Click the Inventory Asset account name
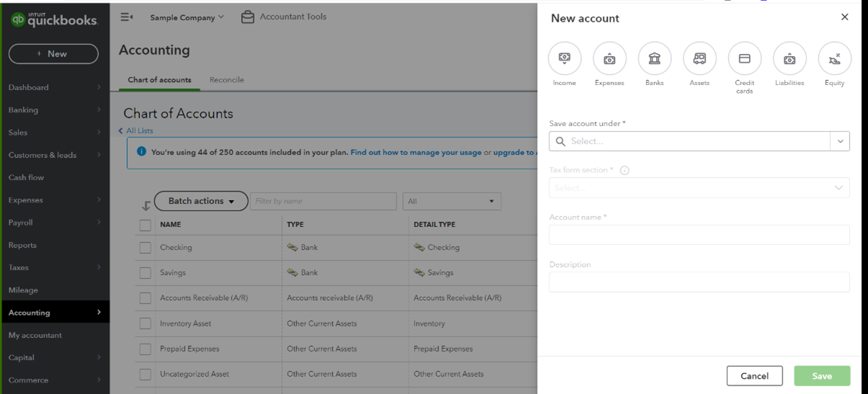Image resolution: width=868 pixels, height=394 pixels. 186,323
